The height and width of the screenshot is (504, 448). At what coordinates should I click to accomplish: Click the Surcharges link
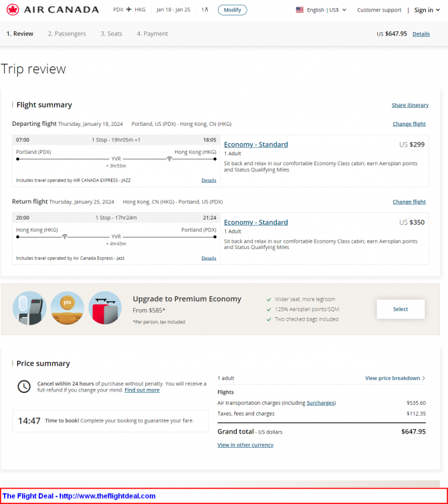point(320,403)
